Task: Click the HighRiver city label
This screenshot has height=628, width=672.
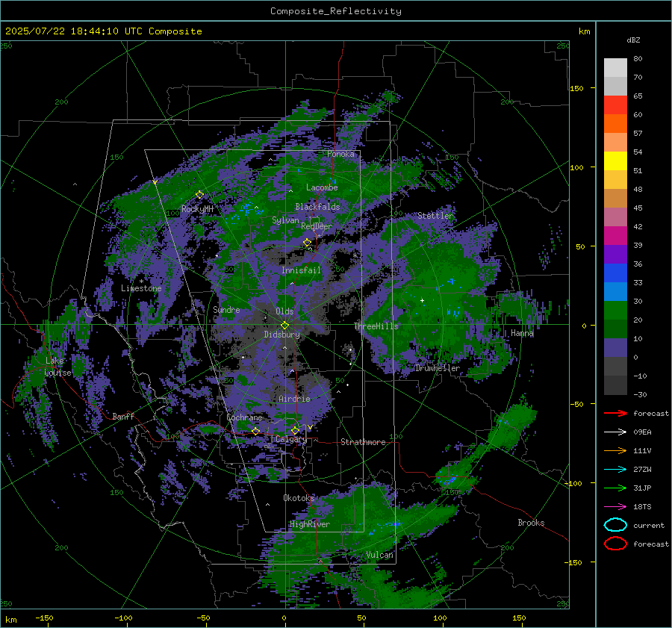Action: 310,524
